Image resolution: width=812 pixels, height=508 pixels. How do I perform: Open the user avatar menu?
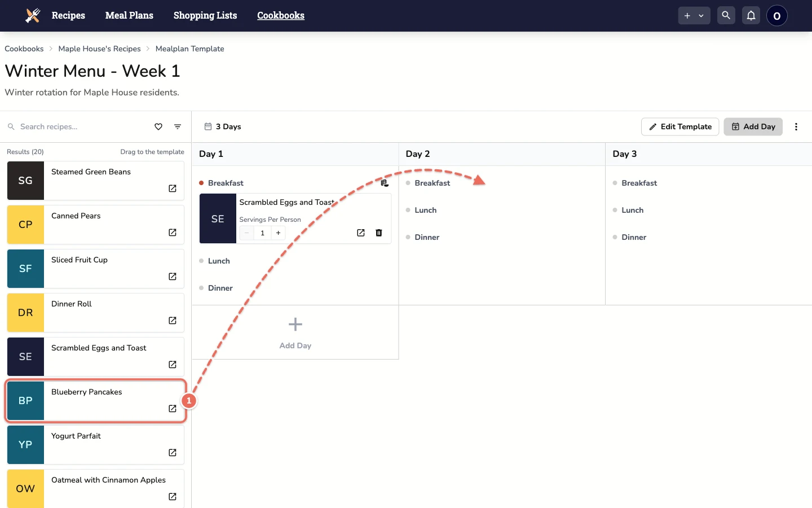click(x=777, y=16)
